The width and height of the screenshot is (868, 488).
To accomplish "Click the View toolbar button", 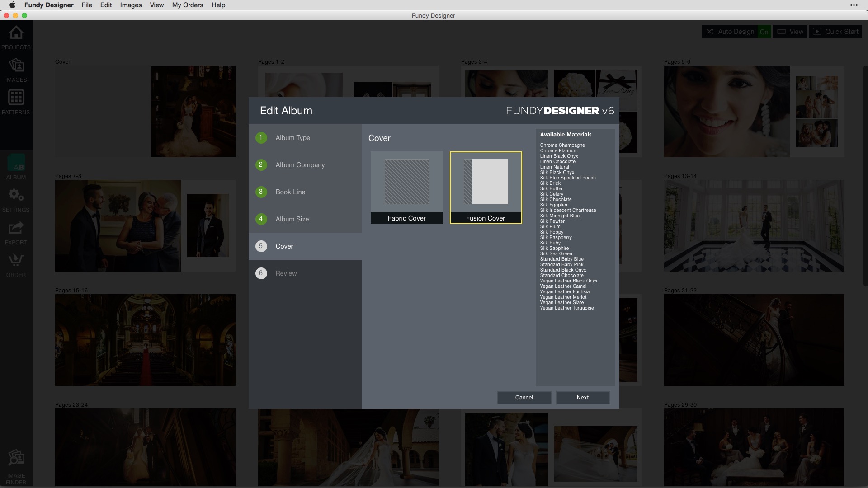I will 790,32.
